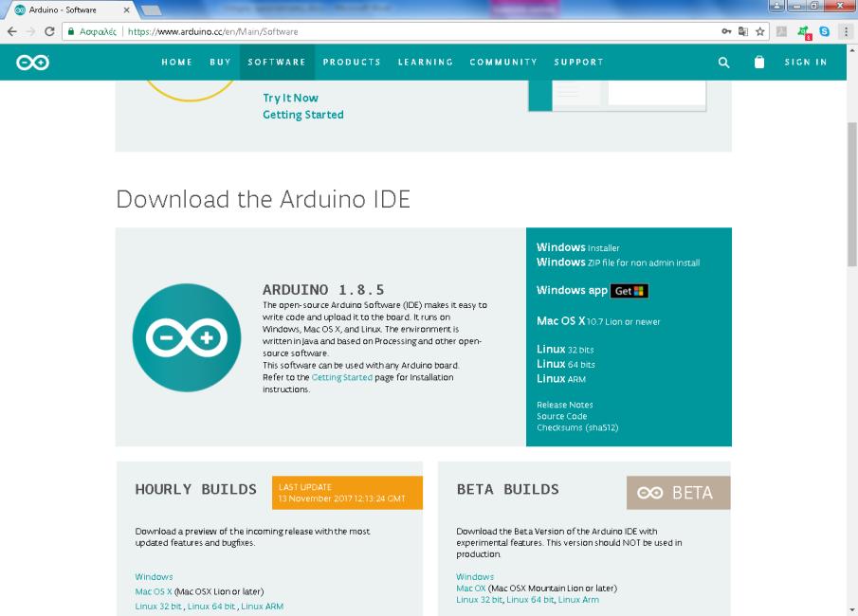Click SIGN IN in the header

(x=806, y=62)
